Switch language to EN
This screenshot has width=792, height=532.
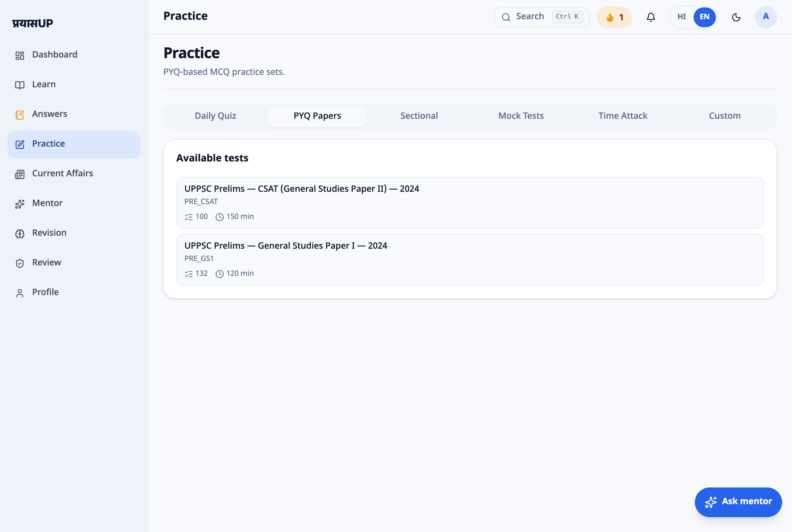click(704, 17)
